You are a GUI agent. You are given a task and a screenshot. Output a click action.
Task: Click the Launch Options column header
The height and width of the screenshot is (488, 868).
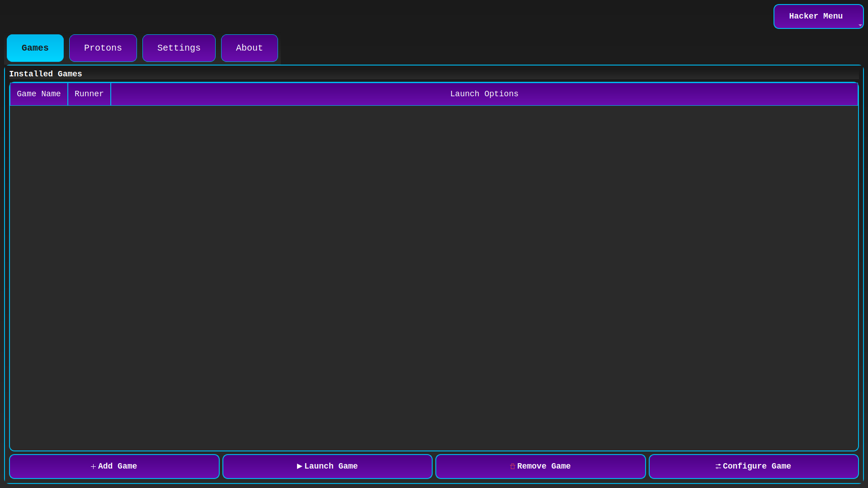(x=484, y=94)
